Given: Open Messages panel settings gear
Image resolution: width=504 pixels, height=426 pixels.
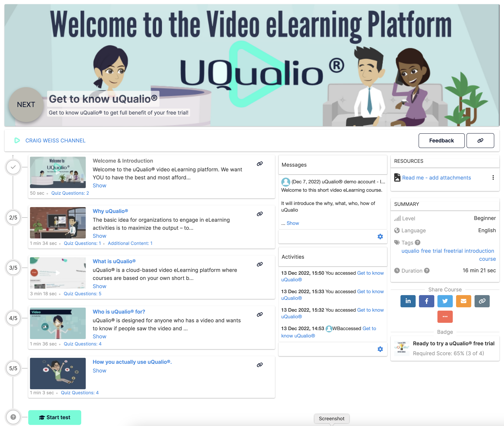Looking at the screenshot, I should 380,236.
